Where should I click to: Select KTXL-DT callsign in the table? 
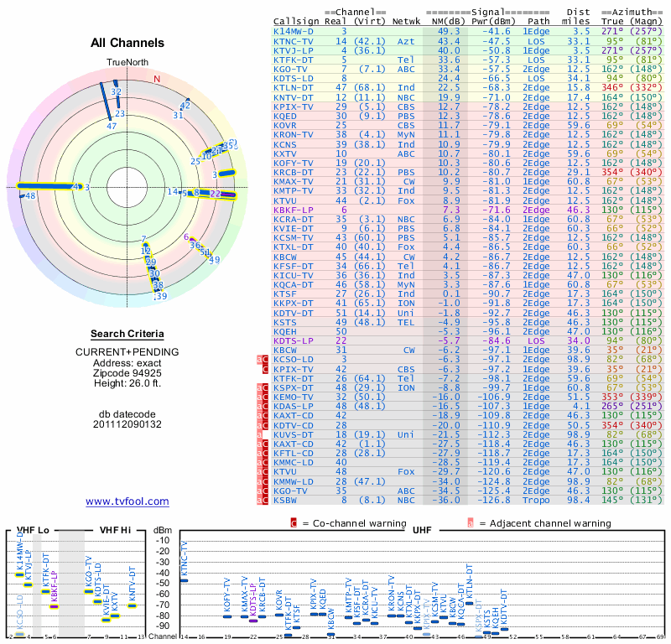294,247
